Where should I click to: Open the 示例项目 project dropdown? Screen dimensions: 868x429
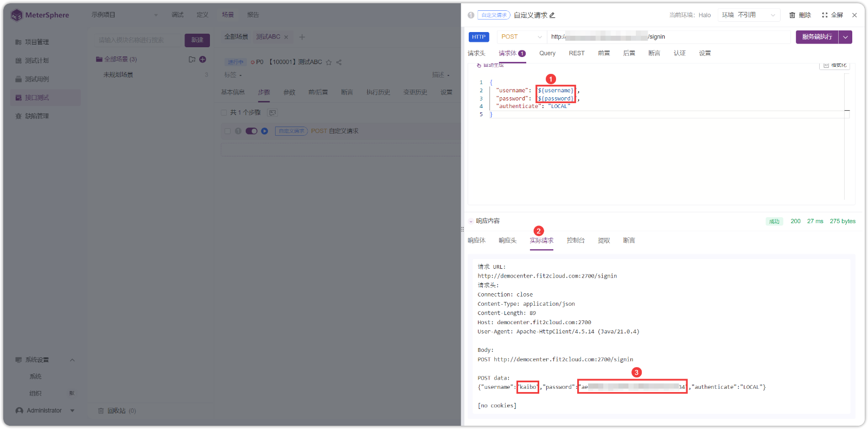click(125, 15)
